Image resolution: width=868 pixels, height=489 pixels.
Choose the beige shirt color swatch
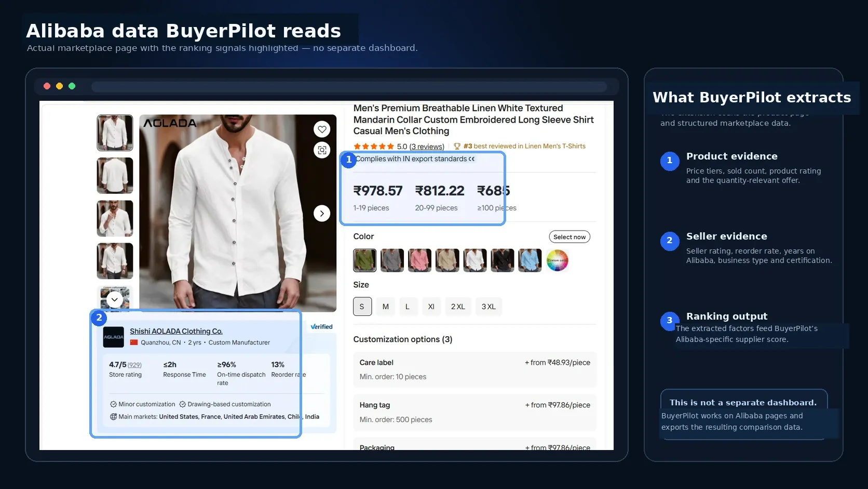point(447,260)
